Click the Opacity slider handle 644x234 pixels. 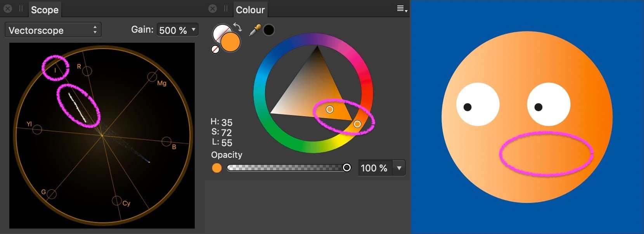(x=347, y=168)
